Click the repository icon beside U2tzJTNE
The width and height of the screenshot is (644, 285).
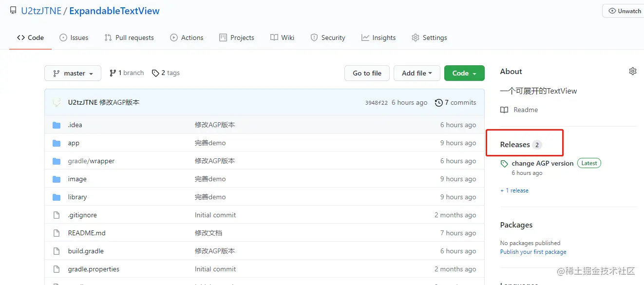[x=13, y=11]
